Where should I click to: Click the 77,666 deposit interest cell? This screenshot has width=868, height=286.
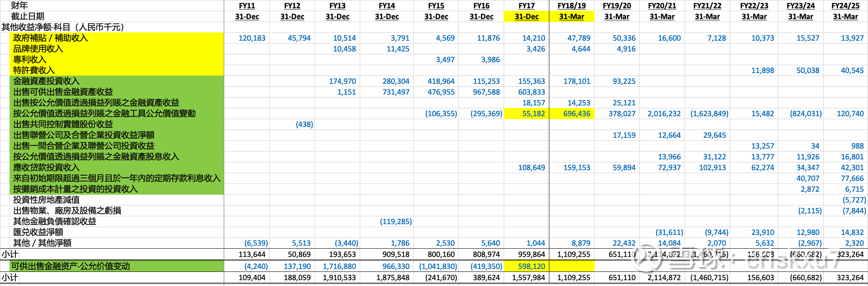(x=852, y=178)
